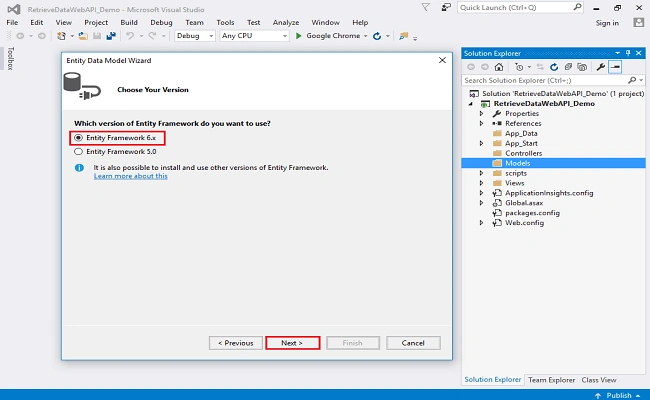
Task: Open the Toolbox side tab
Action: click(11, 58)
